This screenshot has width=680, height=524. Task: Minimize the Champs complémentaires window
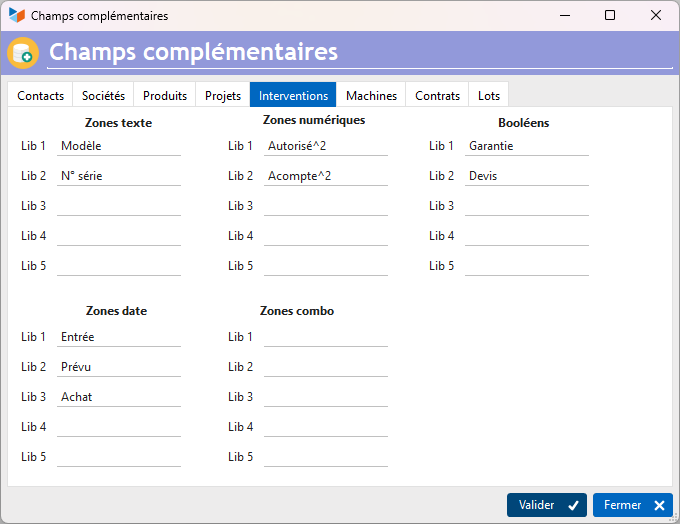pyautogui.click(x=565, y=15)
